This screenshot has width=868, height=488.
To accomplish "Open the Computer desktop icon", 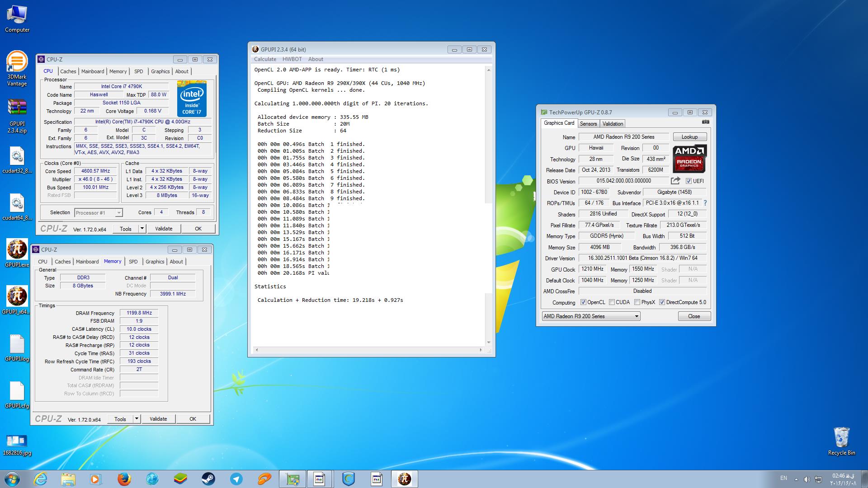I will (17, 19).
